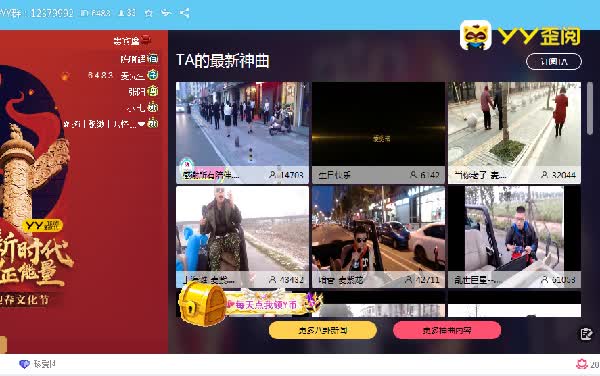Image resolution: width=600 pixels, height=376 pixels.
Task: Click the red sofa badge icon in user list
Action: coord(146,39)
